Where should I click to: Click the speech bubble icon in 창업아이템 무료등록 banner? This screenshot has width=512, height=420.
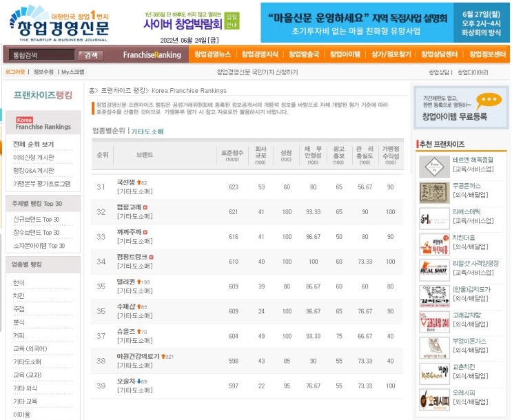click(489, 101)
